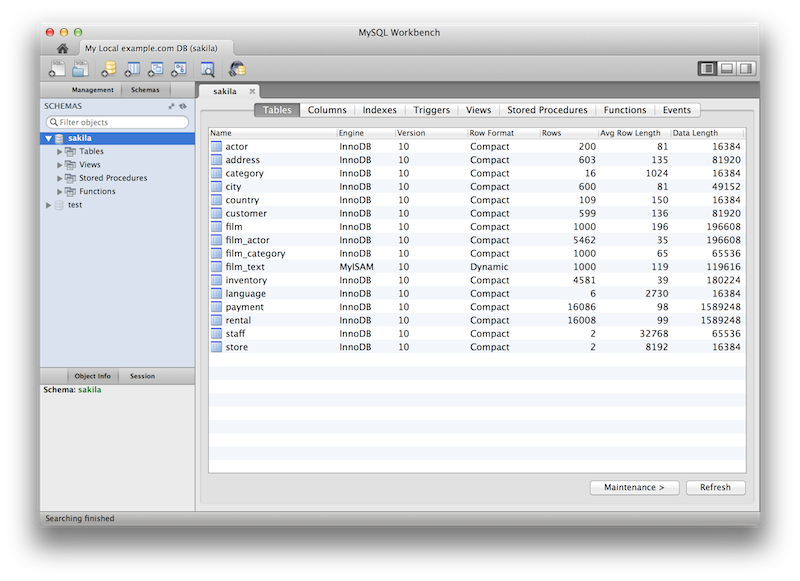Image resolution: width=800 pixels, height=581 pixels.
Task: Switch to the Columns tab
Action: point(327,110)
